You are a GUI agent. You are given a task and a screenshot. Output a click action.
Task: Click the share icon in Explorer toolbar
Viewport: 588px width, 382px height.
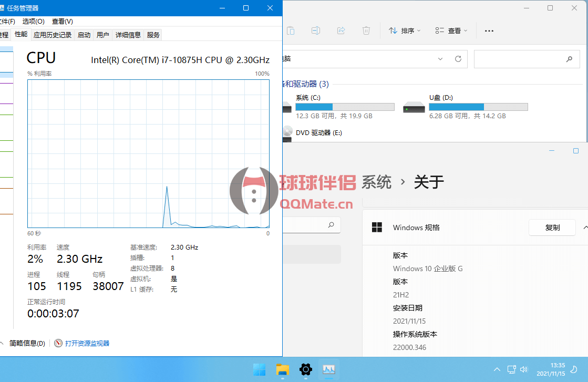click(x=341, y=30)
